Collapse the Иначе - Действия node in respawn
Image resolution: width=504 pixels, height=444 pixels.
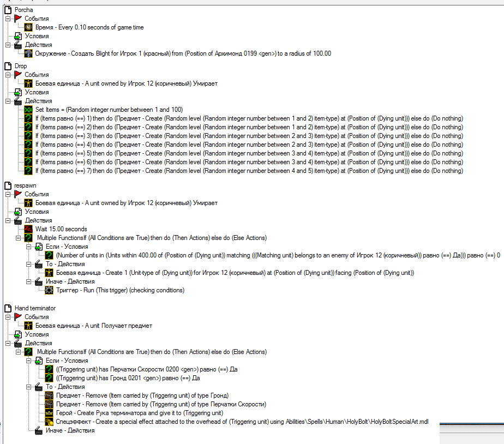pyautogui.click(x=28, y=281)
